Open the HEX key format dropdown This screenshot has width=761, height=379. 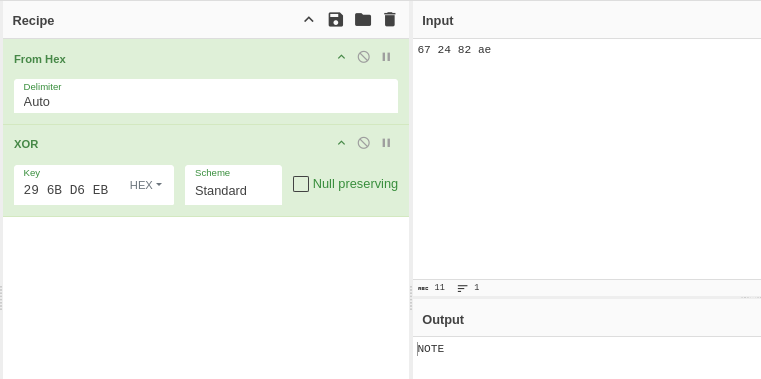pos(146,185)
